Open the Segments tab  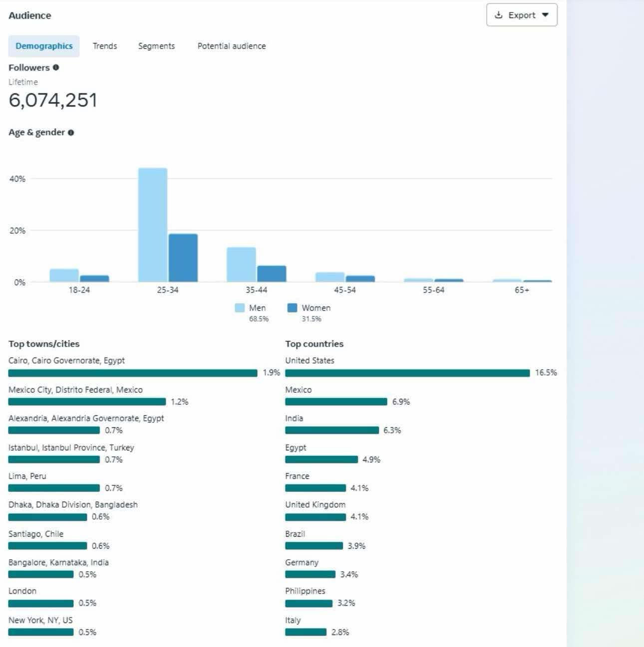(156, 46)
